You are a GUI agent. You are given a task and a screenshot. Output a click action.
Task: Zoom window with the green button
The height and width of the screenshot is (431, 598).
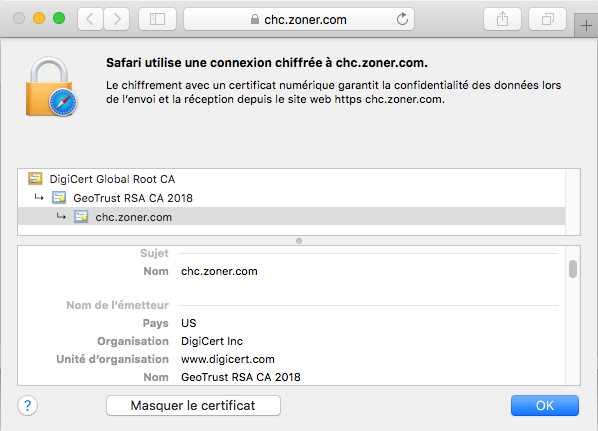pos(59,18)
